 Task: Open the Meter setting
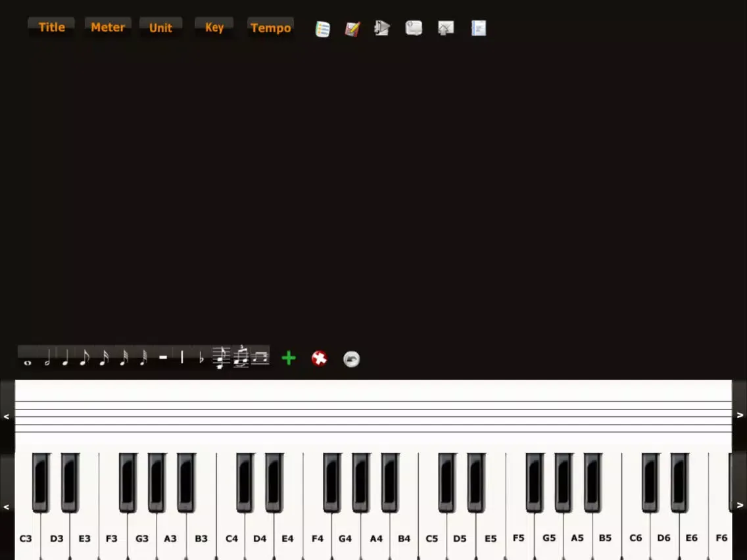[108, 27]
